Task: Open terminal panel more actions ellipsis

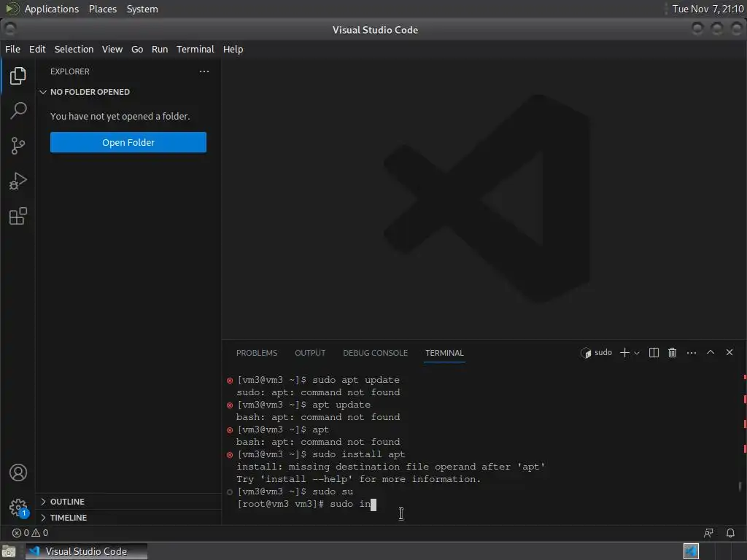Action: point(692,353)
